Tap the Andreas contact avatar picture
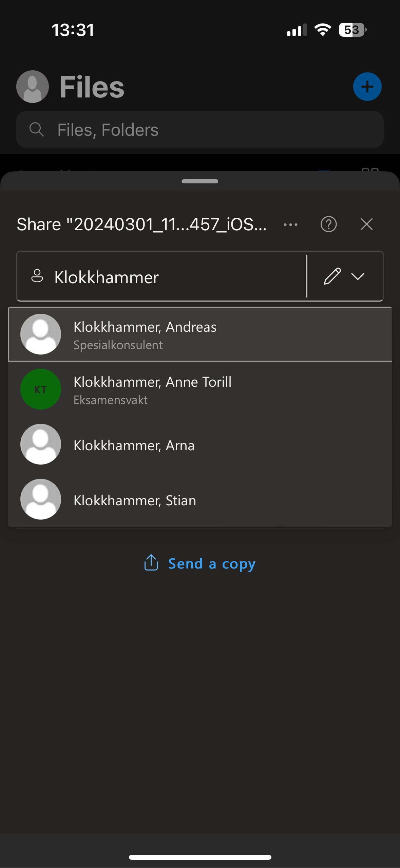The width and height of the screenshot is (400, 868). [41, 334]
